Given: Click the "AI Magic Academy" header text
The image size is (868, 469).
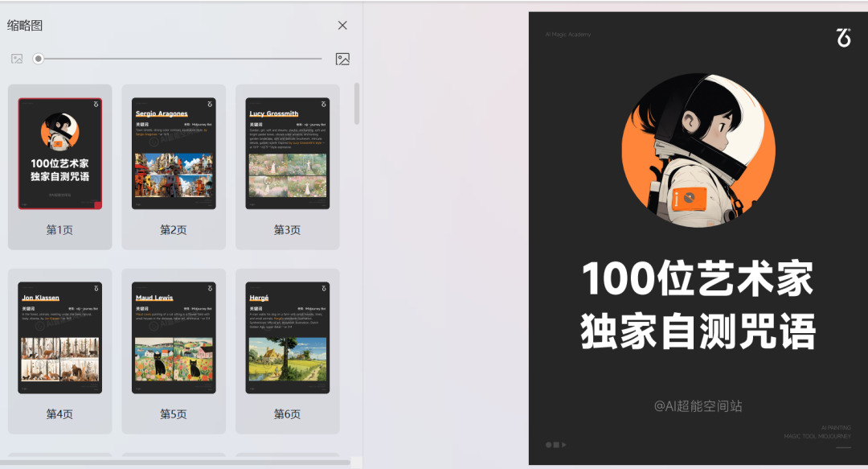Looking at the screenshot, I should pyautogui.click(x=568, y=35).
